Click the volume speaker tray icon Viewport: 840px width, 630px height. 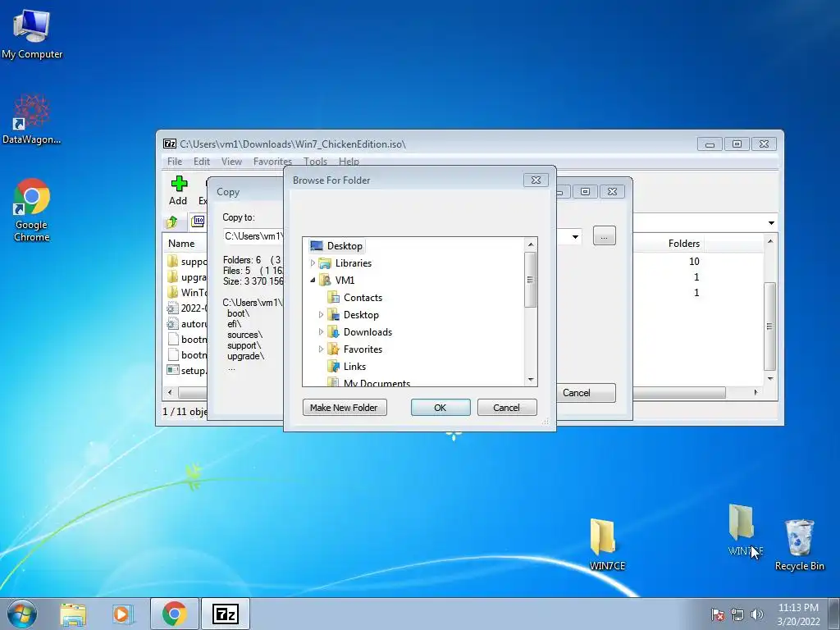click(757, 614)
